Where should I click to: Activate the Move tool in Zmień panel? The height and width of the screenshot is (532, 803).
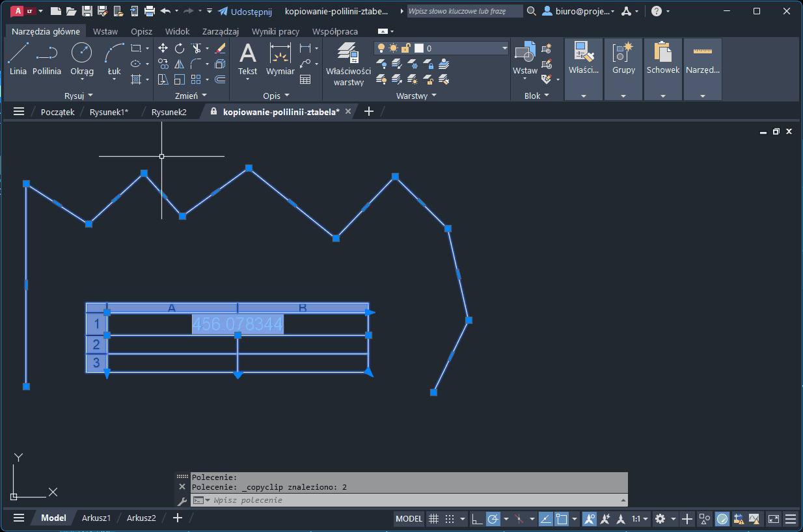tap(163, 48)
